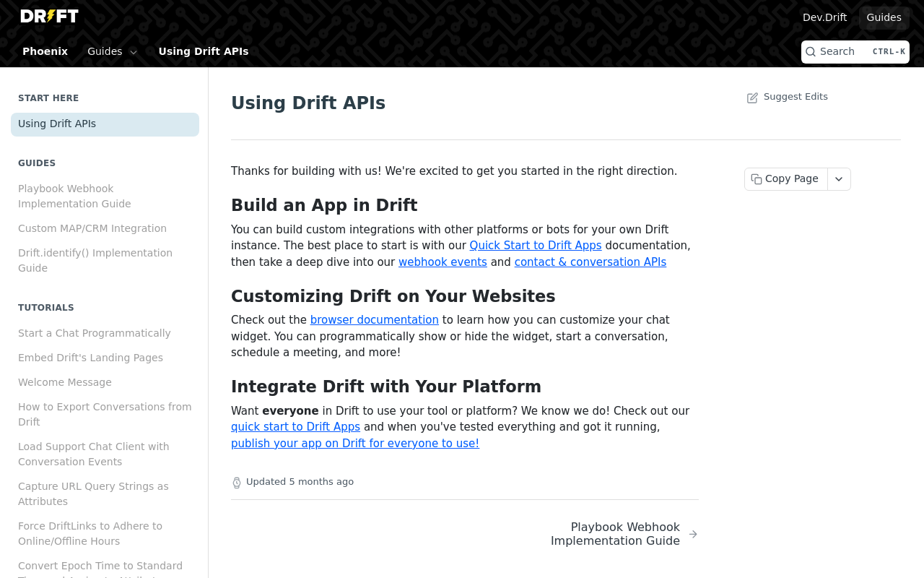The width and height of the screenshot is (924, 578).
Task: Open Embed Drift's Landing Pages tutorial
Action: (105, 358)
